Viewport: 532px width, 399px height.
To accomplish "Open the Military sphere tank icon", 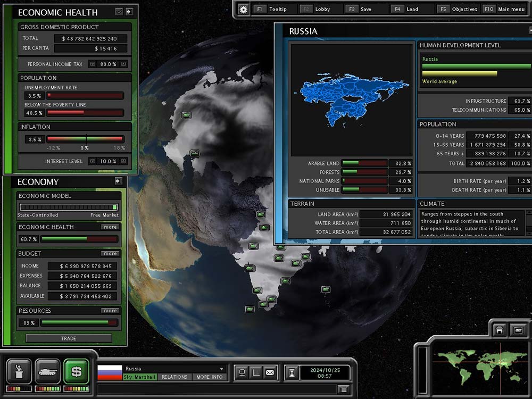I will tap(47, 371).
